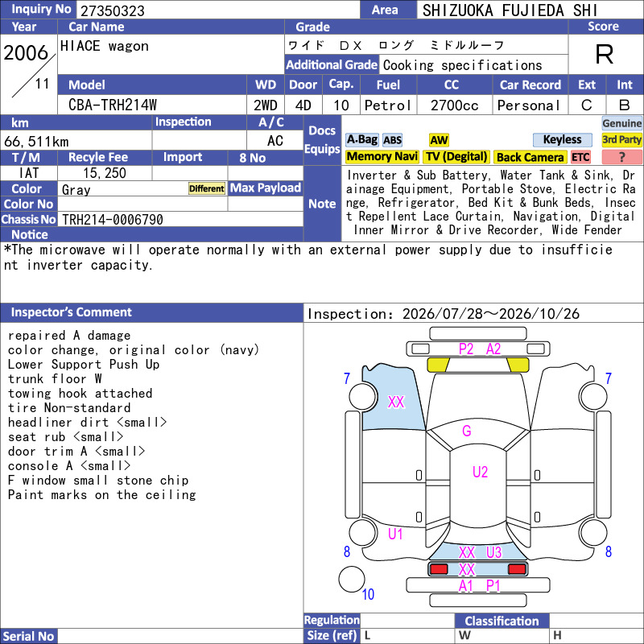Select the Back Camera badge
This screenshot has height=644, width=644.
[530, 157]
